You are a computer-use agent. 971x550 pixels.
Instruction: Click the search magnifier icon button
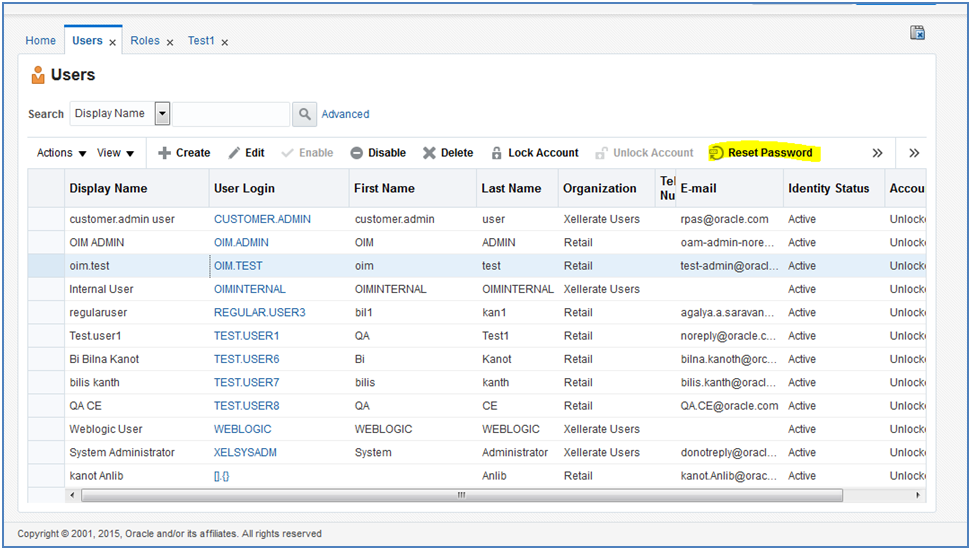pyautogui.click(x=304, y=114)
